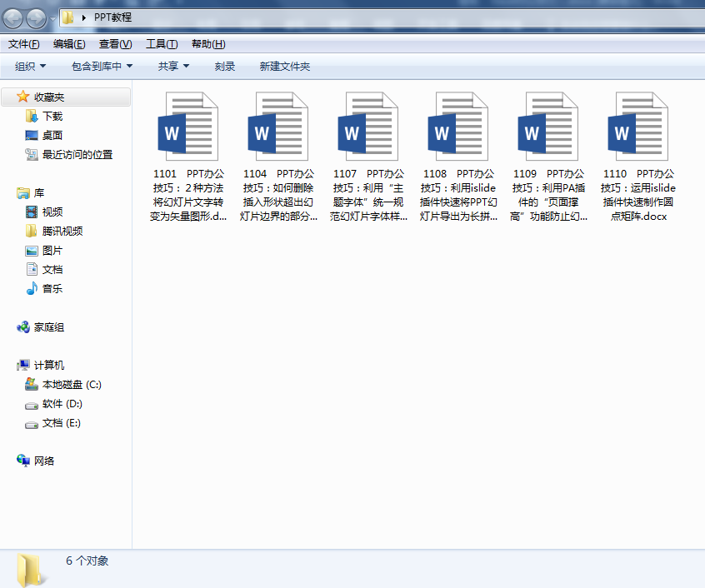Click file name 1101 PPT办公技巧：2种方法
The image size is (705, 588).
pyautogui.click(x=188, y=195)
